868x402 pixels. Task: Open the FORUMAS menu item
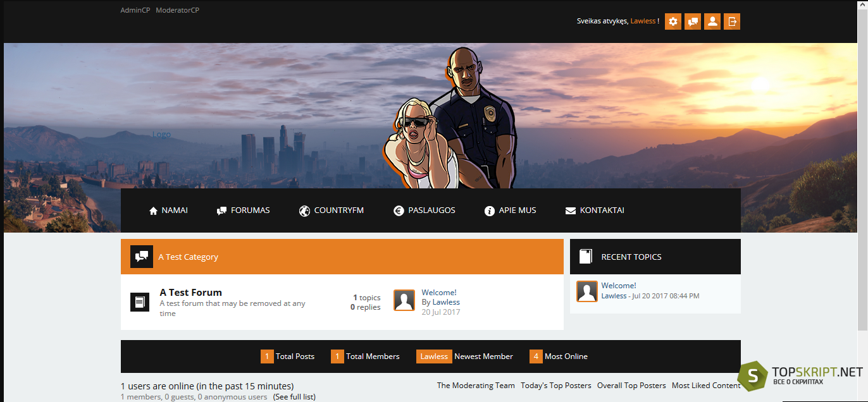coord(243,210)
